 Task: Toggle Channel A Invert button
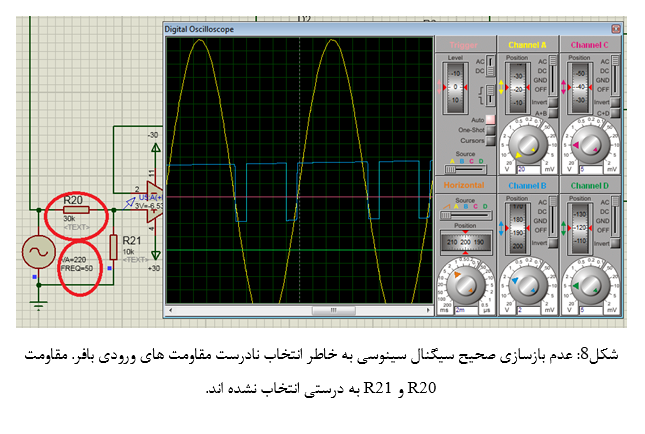pos(552,102)
